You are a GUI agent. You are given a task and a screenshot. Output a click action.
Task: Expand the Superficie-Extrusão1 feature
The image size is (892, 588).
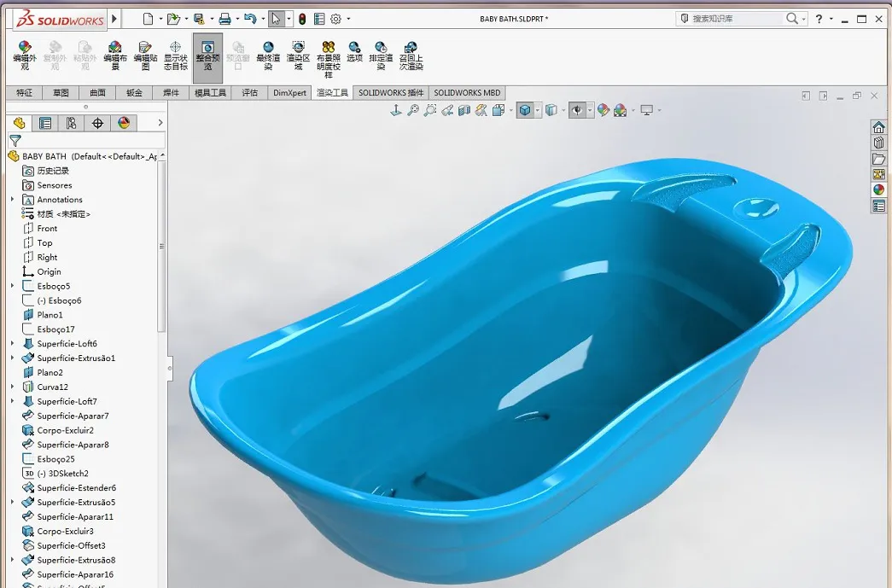[13, 358]
